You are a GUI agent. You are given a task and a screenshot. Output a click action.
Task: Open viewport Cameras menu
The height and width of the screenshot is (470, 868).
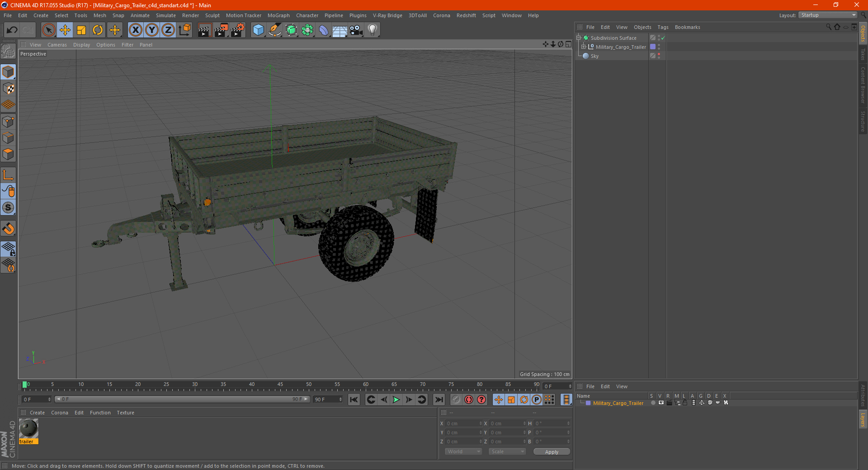[57, 45]
